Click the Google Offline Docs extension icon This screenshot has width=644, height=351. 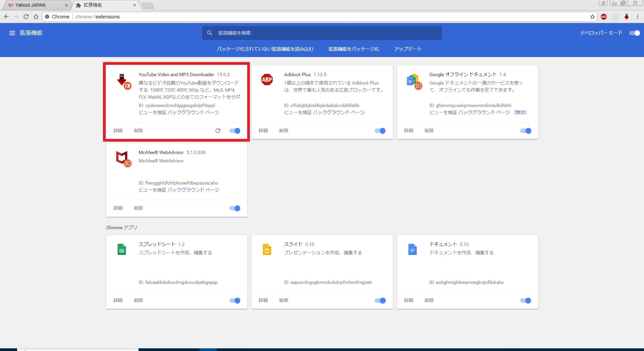pyautogui.click(x=414, y=82)
